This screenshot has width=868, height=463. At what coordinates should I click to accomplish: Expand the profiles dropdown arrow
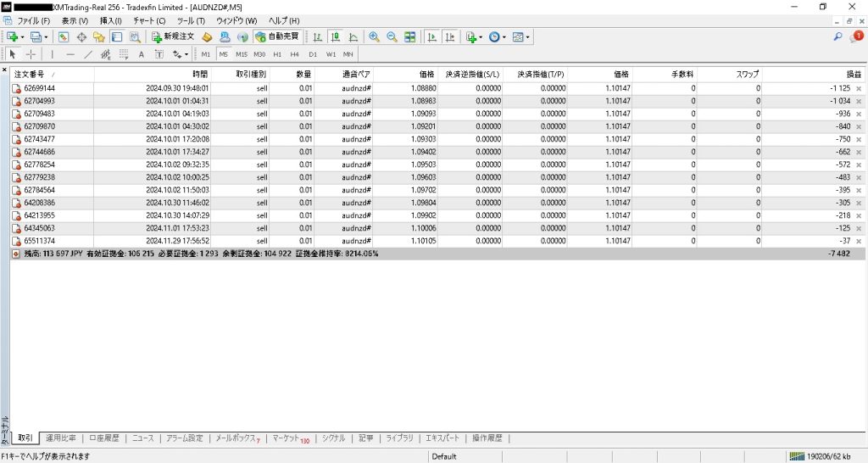[x=46, y=37]
